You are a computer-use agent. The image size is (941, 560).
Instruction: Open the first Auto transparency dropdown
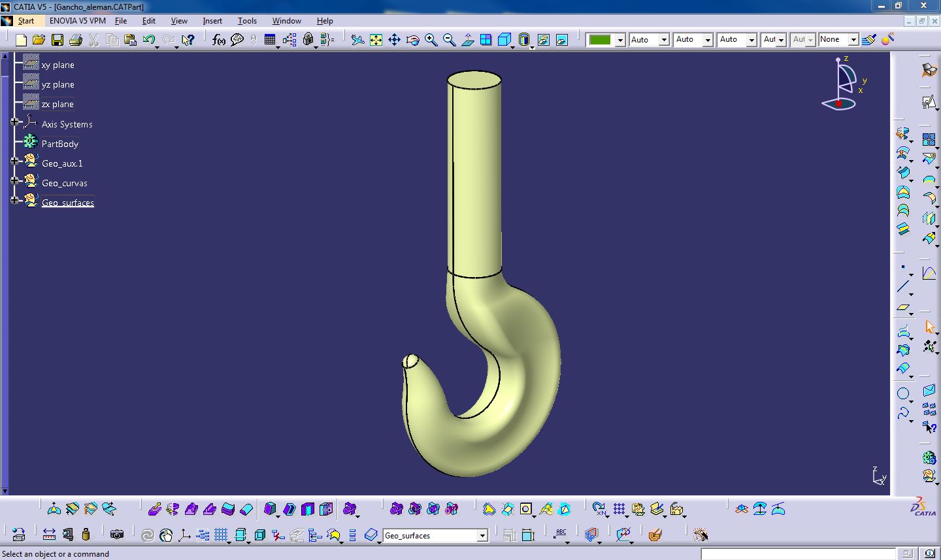[x=664, y=40]
